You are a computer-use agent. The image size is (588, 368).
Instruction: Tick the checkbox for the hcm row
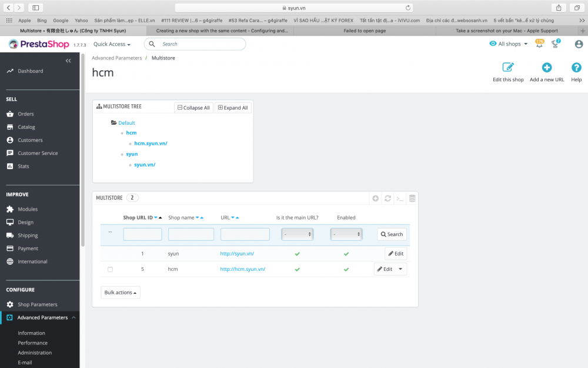pos(111,269)
